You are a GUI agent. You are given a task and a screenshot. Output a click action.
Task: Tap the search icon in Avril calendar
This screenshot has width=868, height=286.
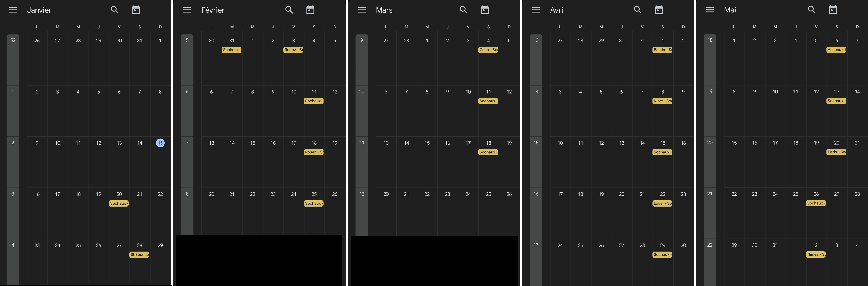[638, 10]
